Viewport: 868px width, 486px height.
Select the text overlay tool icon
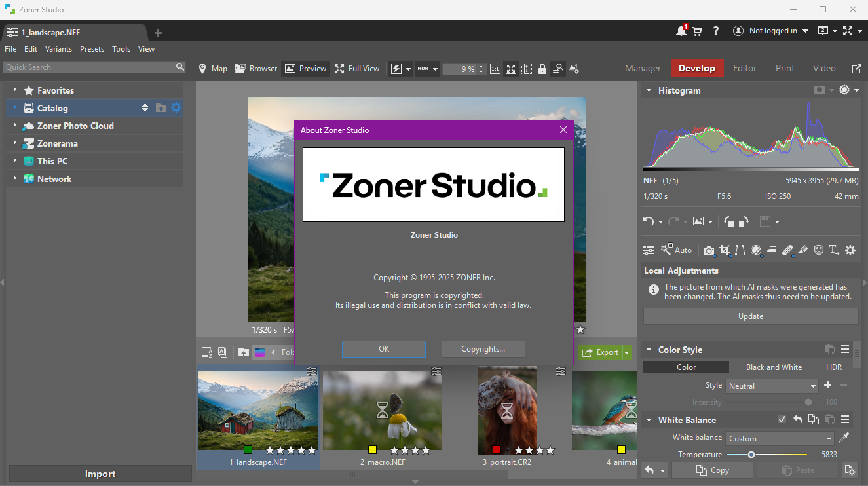(x=834, y=250)
